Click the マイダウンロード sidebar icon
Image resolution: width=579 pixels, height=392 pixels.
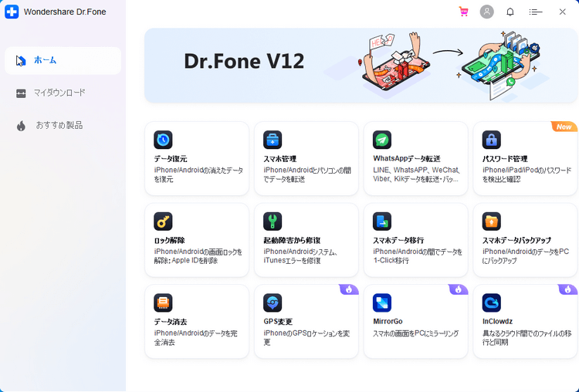(x=21, y=93)
